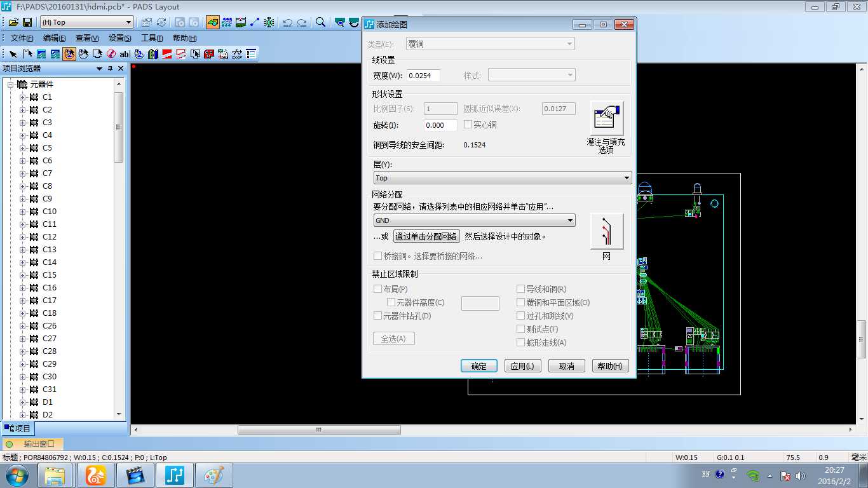
Task: Open the BGA toolbar icon
Action: [269, 22]
